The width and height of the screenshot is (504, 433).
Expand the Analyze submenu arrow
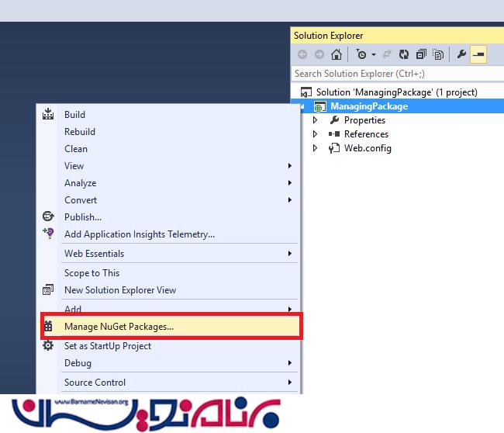[x=290, y=182]
